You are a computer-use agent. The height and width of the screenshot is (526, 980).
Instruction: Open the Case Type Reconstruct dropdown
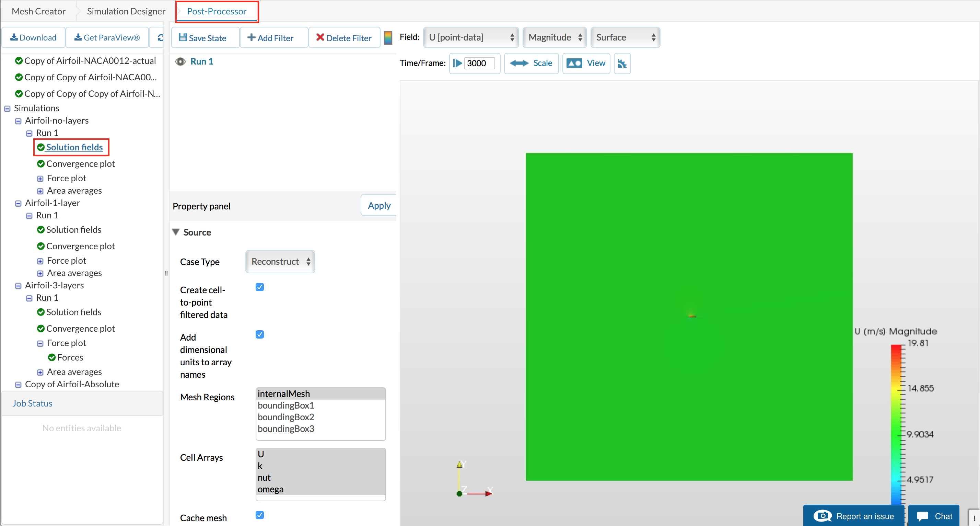pyautogui.click(x=280, y=262)
